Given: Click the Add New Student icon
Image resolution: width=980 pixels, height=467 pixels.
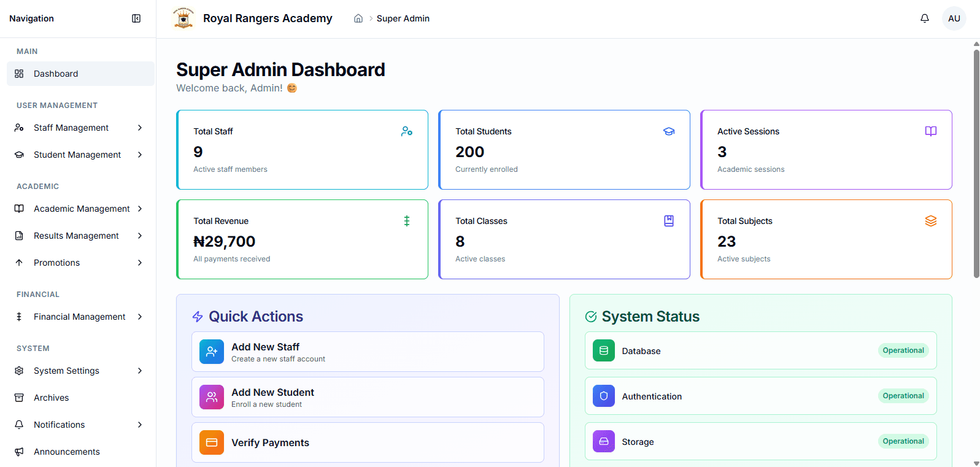Looking at the screenshot, I should click(x=212, y=397).
